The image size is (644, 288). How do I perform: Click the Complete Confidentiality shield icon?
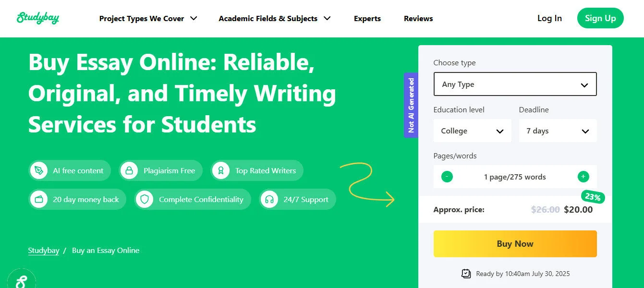(x=144, y=199)
